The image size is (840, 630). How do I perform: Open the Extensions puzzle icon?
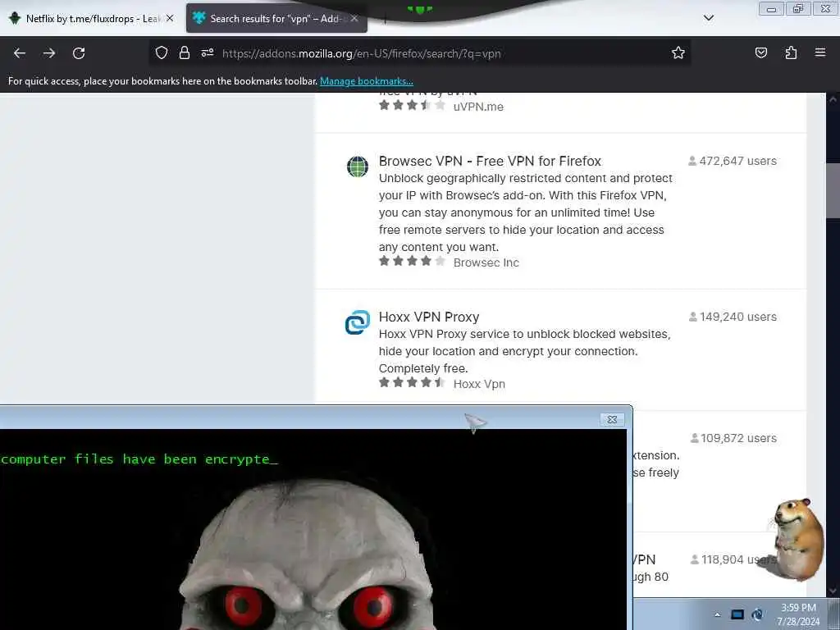pyautogui.click(x=791, y=52)
